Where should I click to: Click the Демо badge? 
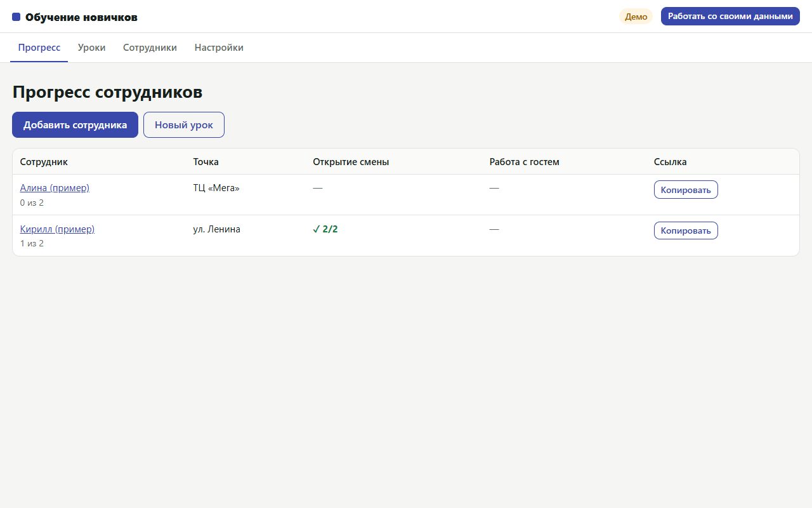(x=636, y=17)
